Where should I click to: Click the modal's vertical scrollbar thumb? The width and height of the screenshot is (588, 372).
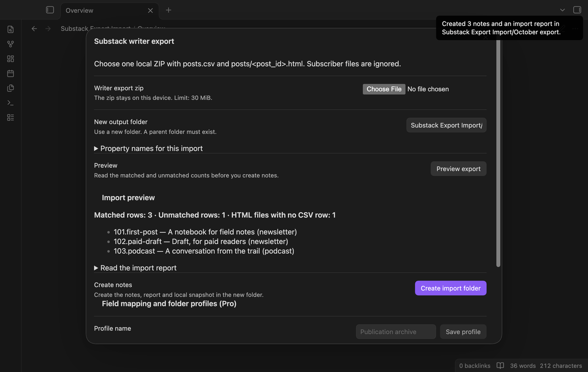click(x=498, y=153)
